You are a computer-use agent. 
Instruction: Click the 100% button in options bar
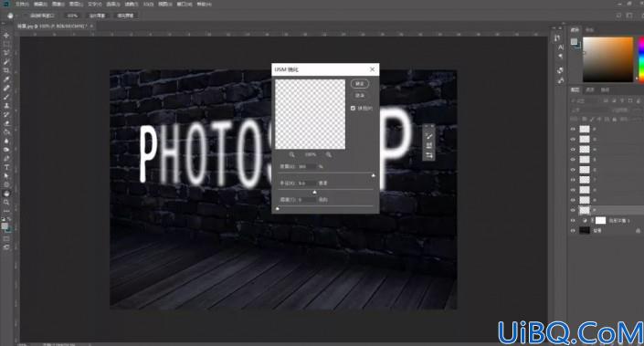[72, 16]
